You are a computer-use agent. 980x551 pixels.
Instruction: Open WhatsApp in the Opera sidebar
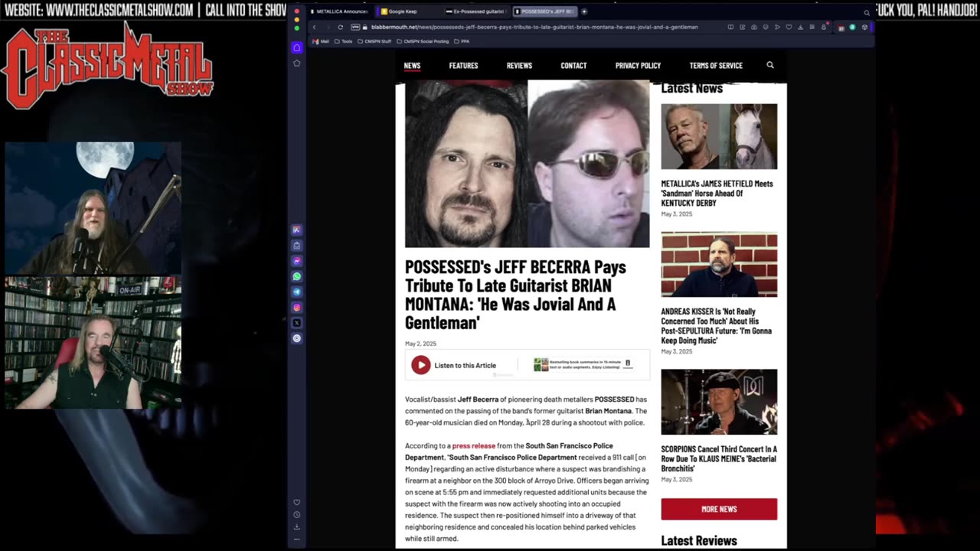pos(297,276)
